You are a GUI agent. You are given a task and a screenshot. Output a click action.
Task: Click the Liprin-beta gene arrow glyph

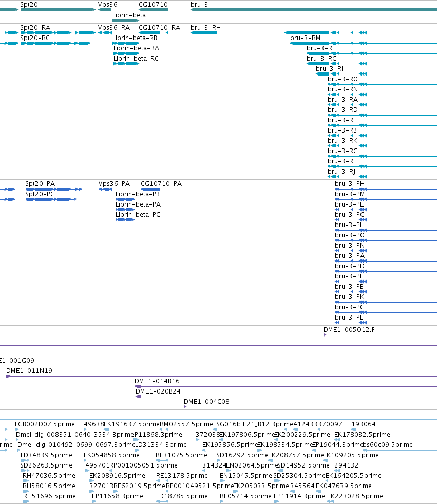click(x=126, y=21)
